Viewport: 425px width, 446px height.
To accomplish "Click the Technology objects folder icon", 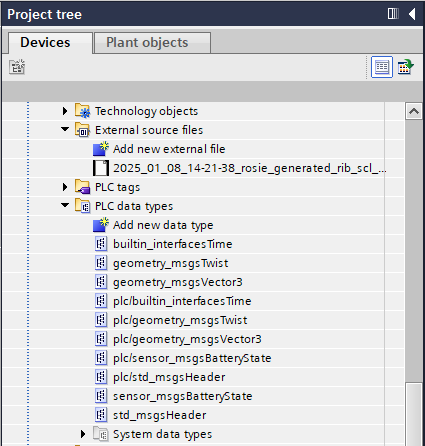I will pyautogui.click(x=82, y=111).
